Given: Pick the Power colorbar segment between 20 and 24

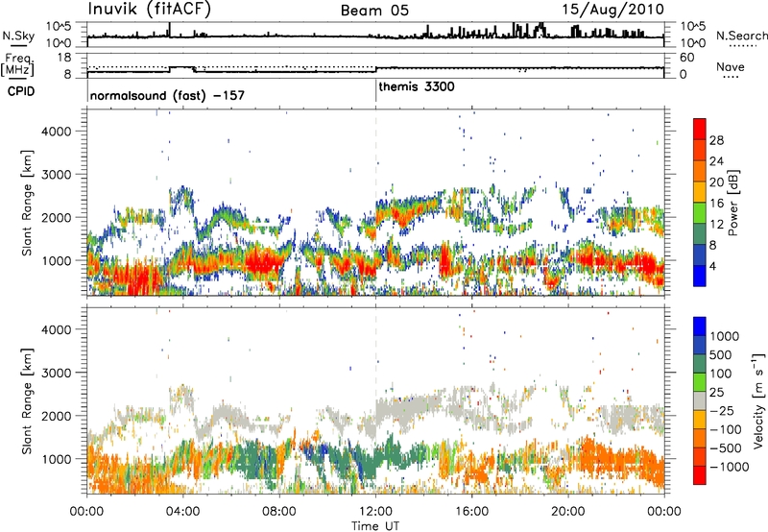Looking at the screenshot, I should (x=700, y=171).
